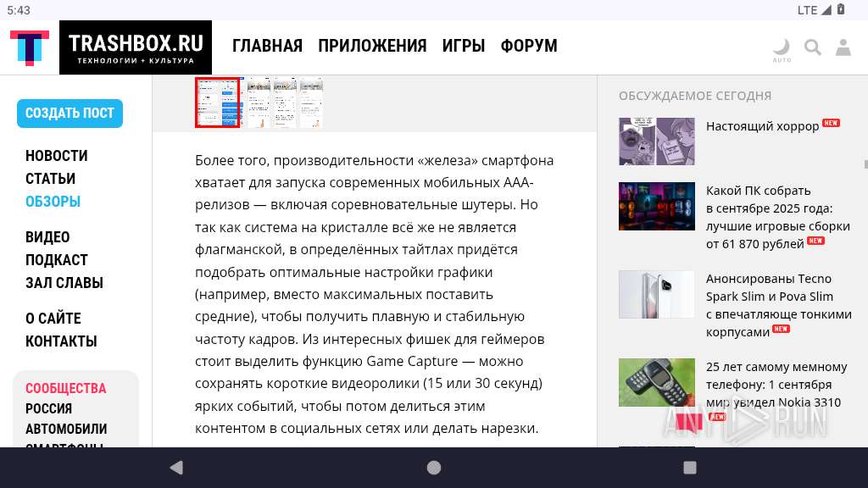The image size is (868, 488).
Task: Open О САЙТЕ sidebar link
Action: 53,319
